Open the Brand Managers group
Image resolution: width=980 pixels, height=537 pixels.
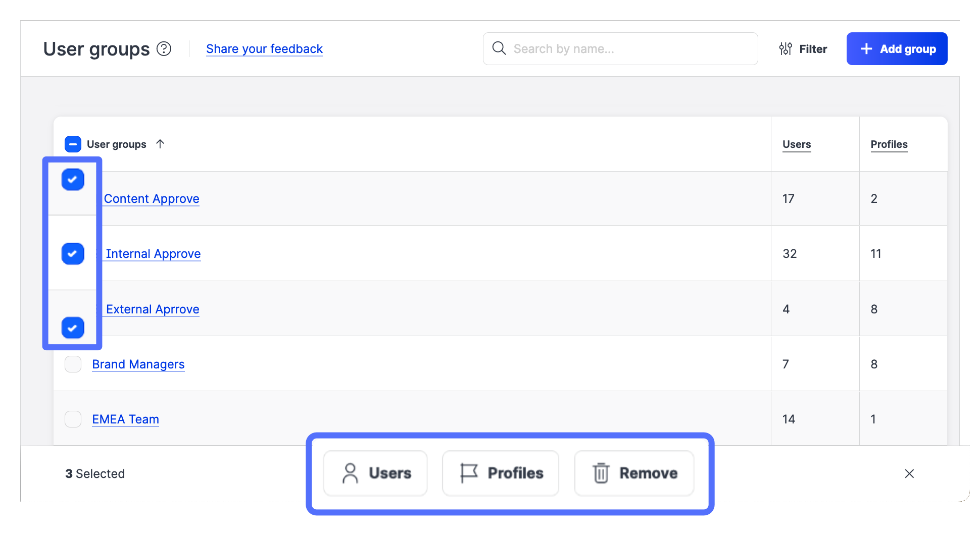pos(138,364)
